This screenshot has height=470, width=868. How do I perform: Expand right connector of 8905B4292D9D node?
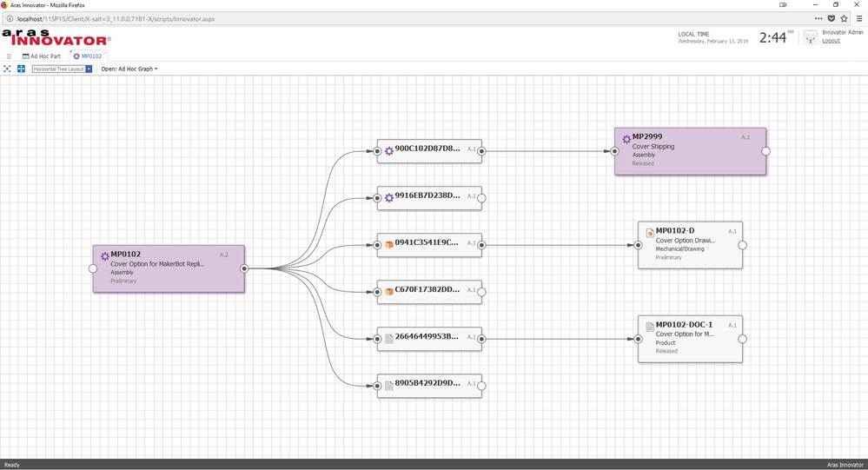(481, 385)
